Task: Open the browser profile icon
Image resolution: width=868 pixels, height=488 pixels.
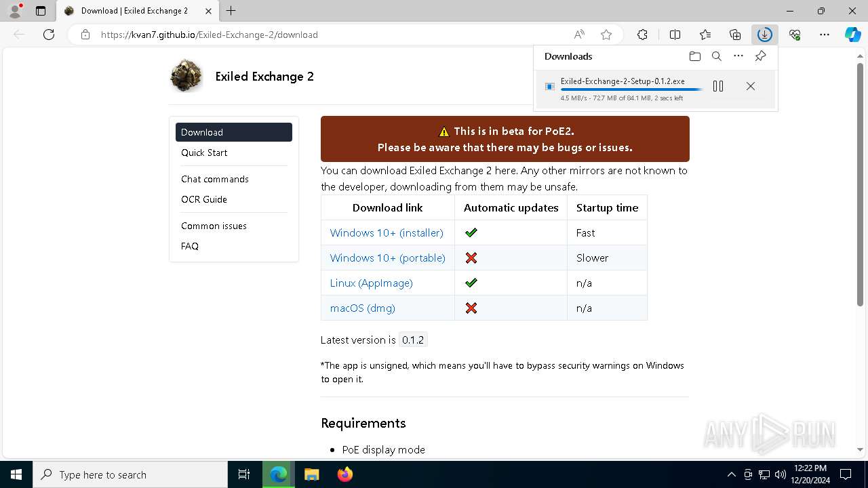Action: (14, 11)
